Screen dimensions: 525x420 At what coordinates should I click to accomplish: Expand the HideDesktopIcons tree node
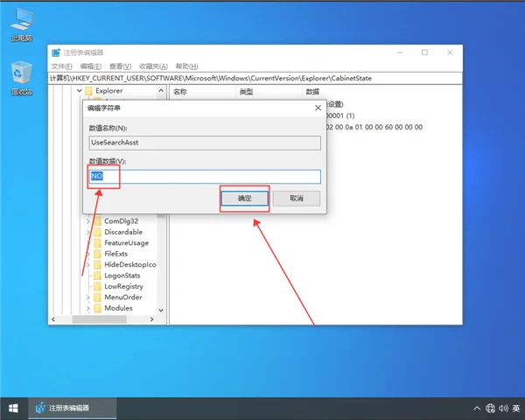click(x=88, y=264)
